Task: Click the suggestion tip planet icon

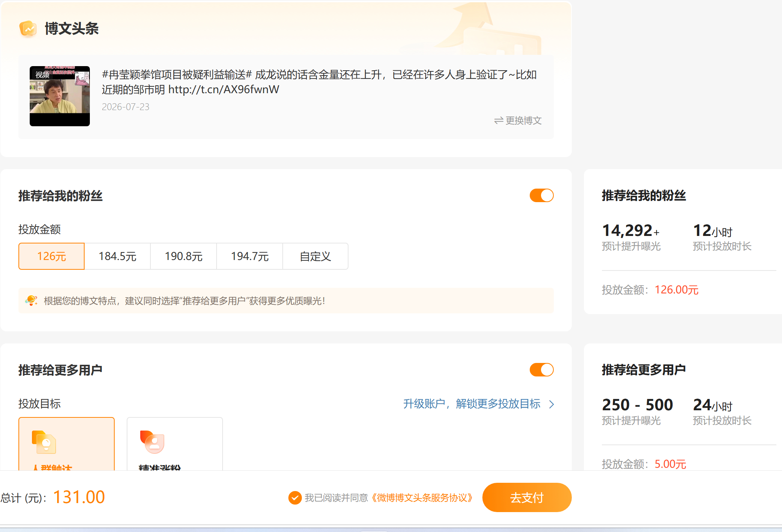Action: (x=31, y=301)
